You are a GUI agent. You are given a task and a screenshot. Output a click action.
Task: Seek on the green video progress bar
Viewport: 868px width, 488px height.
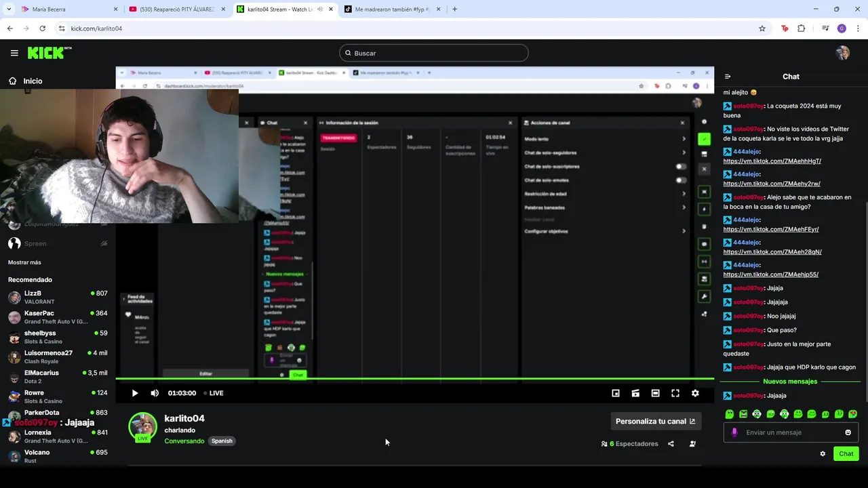(414, 379)
